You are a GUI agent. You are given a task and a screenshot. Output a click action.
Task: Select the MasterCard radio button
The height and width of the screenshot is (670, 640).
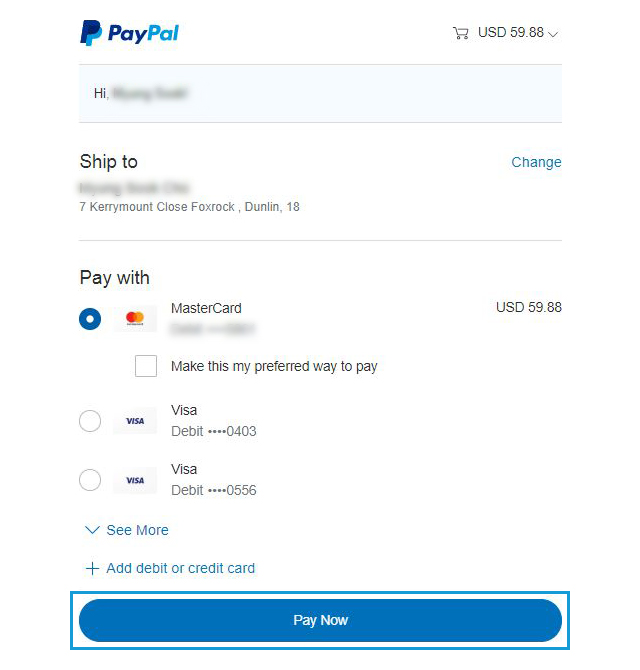(90, 319)
